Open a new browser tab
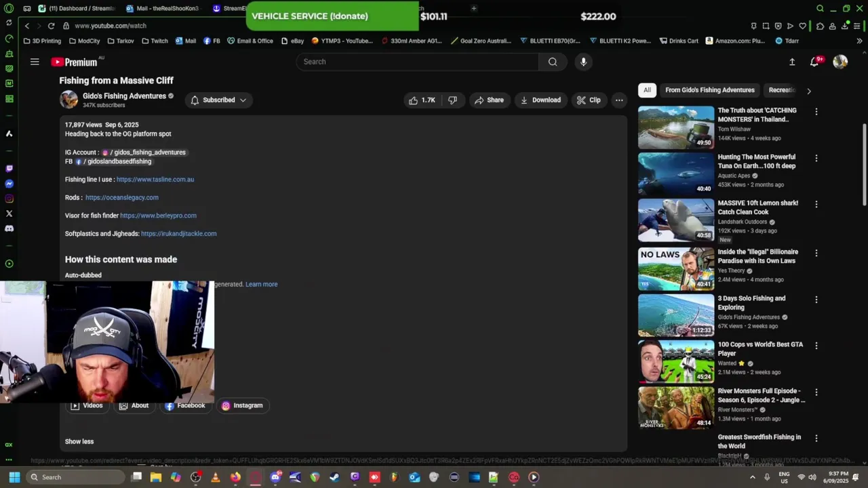The height and width of the screenshot is (488, 868). [473, 9]
